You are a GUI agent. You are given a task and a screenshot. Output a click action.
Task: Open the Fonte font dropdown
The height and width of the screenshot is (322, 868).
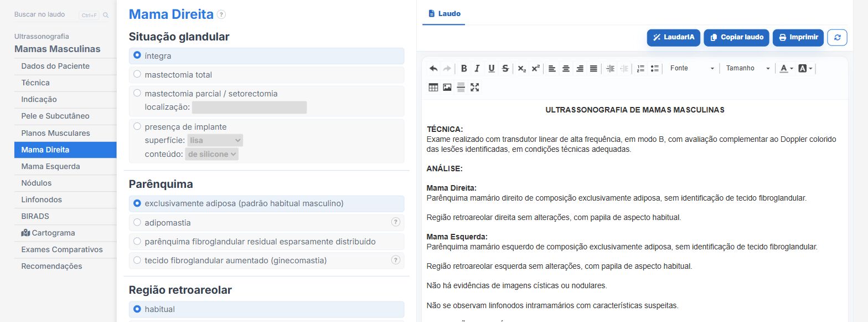point(692,68)
